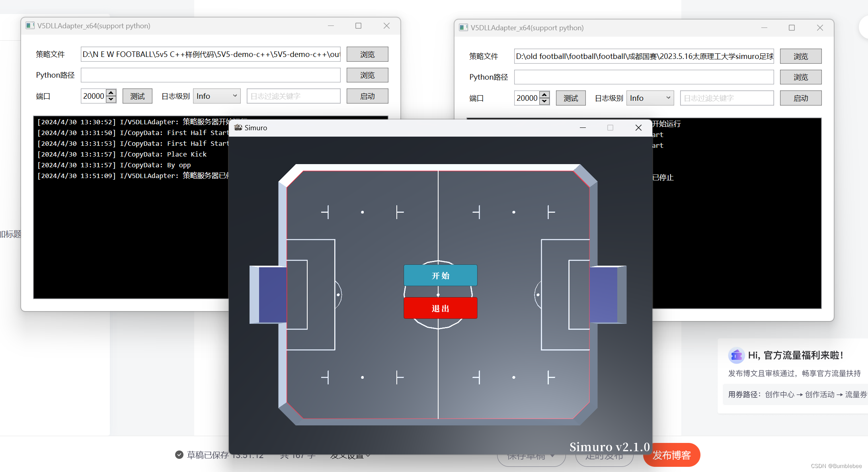868x472 pixels.
Task: Open log level dropdown in right adapter
Action: tap(650, 98)
